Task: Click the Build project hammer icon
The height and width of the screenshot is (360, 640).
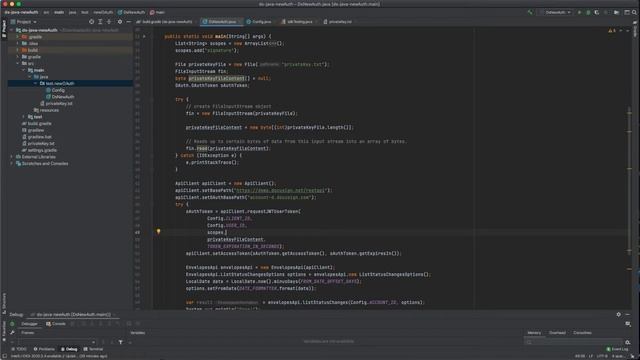Action: tap(530, 12)
